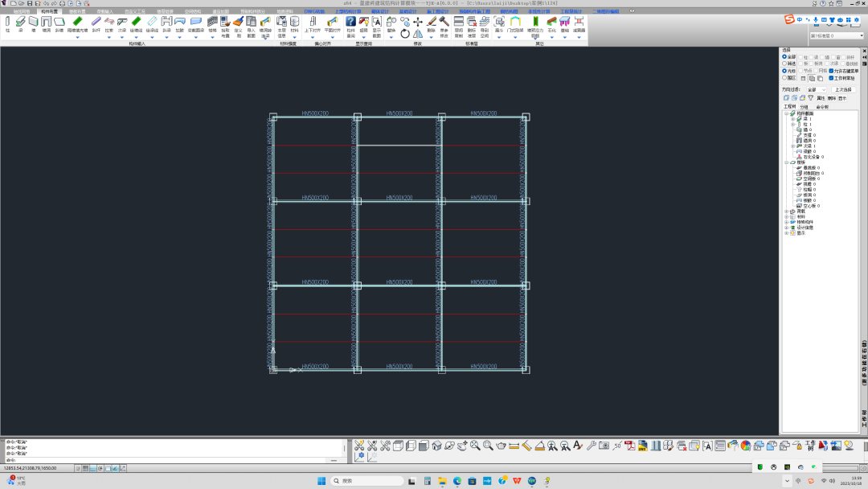Click the 定义刷 brush tool
The height and width of the screenshot is (489, 868).
239,27
